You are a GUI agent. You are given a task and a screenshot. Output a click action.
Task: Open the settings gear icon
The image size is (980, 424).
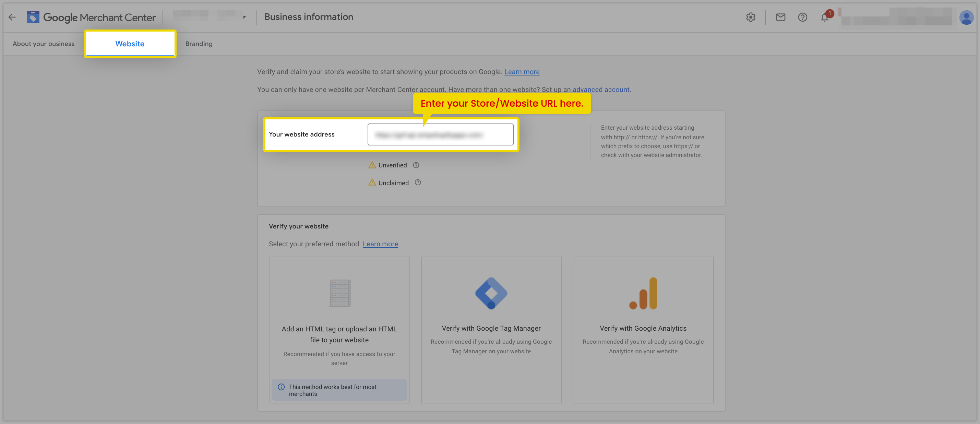point(751,17)
